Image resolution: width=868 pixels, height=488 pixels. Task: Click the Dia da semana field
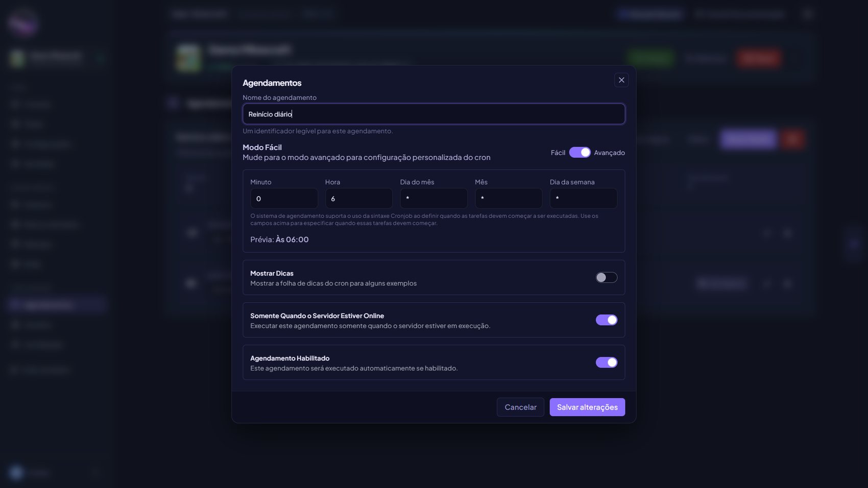coord(583,199)
